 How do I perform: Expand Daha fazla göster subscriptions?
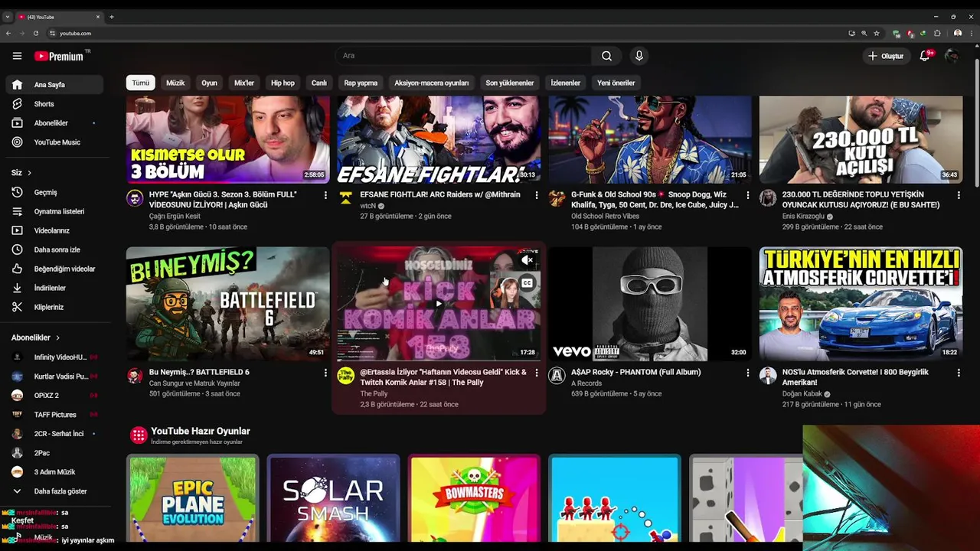point(54,491)
